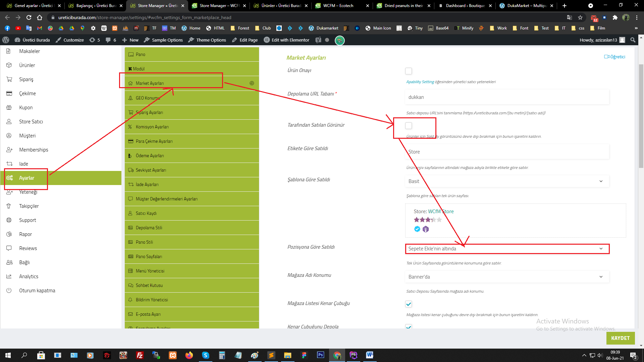The width and height of the screenshot is (644, 362).
Task: Open Theme Options in admin bar
Action: coord(207,40)
